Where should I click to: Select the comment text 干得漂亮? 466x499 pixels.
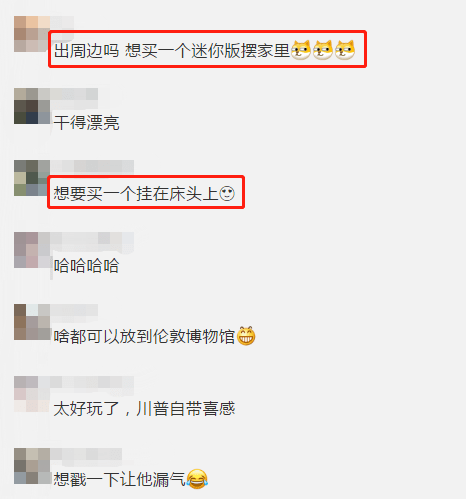tap(86, 122)
